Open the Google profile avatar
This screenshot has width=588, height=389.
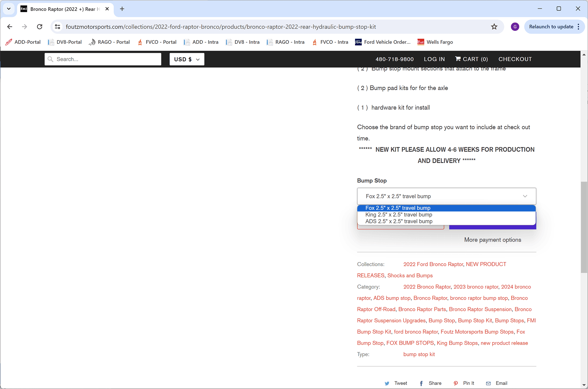515,27
